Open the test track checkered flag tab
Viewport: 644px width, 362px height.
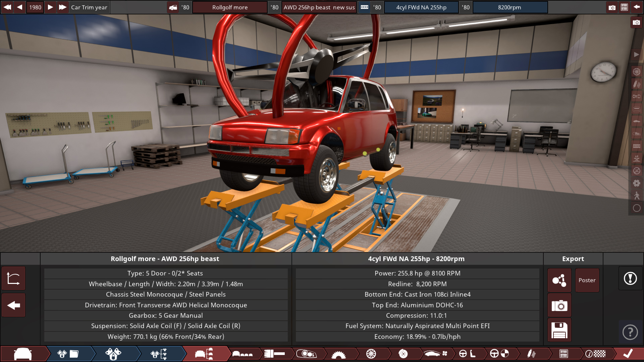596,354
